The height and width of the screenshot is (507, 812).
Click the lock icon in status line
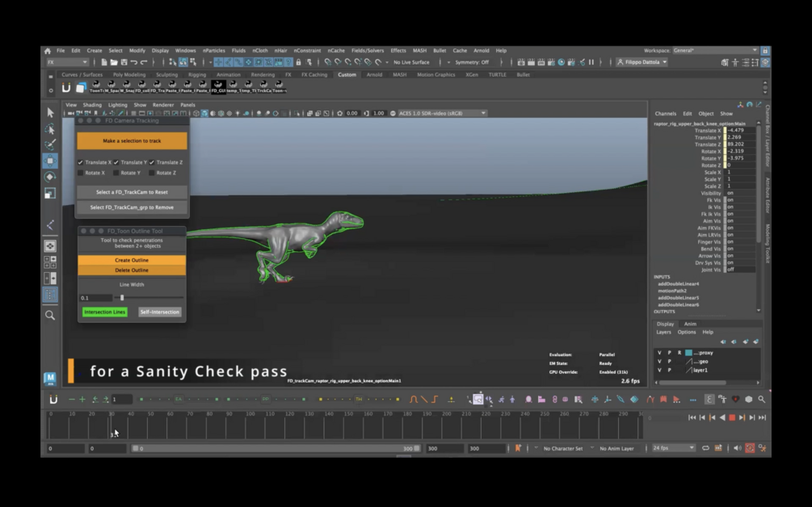[298, 62]
